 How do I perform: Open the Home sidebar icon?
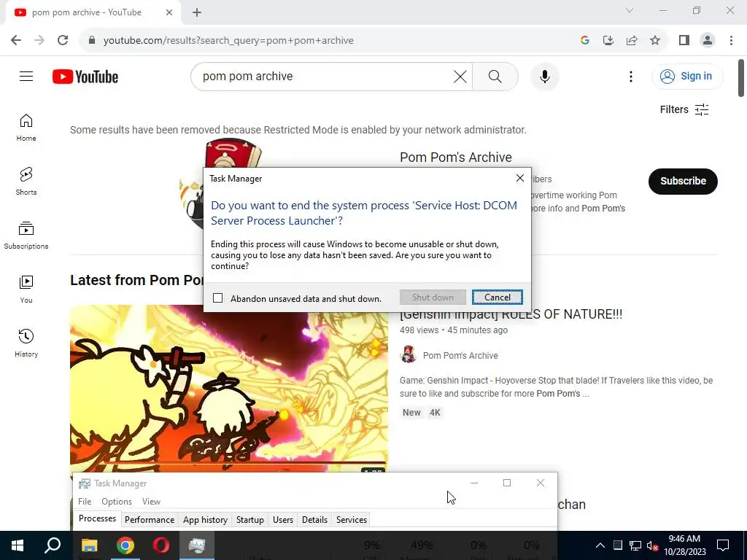click(26, 128)
